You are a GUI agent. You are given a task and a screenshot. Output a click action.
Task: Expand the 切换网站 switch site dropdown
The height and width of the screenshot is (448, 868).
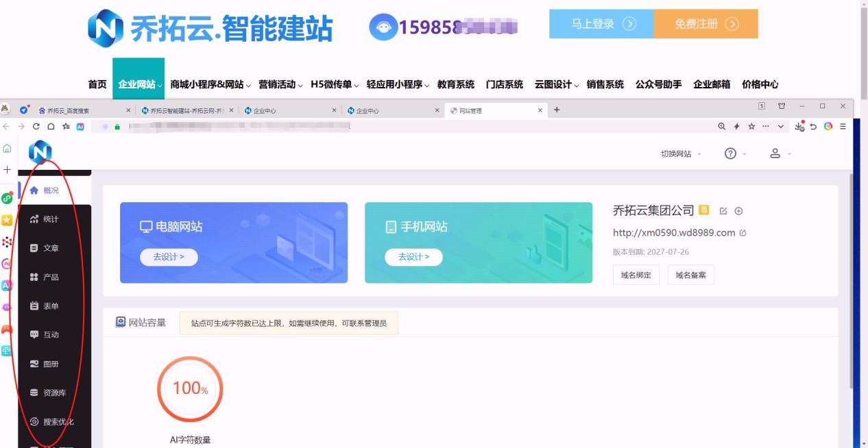click(x=681, y=154)
